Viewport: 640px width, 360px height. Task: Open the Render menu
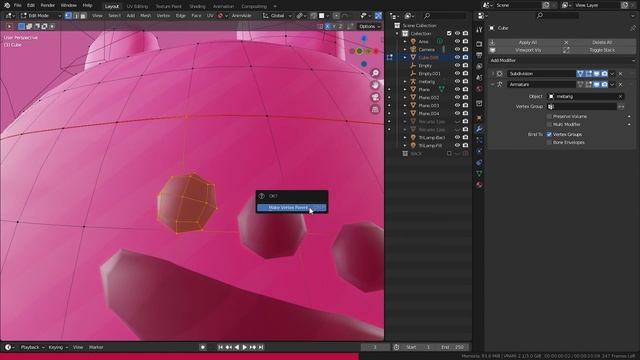(x=48, y=6)
